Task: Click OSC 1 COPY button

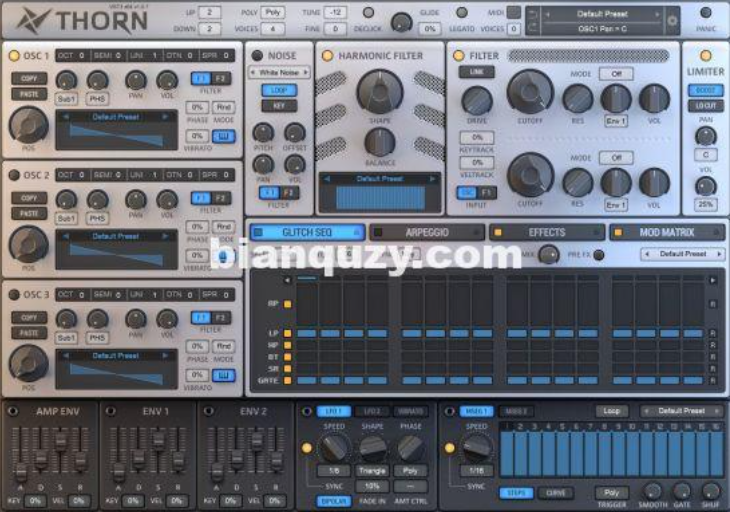Action: pos(29,79)
